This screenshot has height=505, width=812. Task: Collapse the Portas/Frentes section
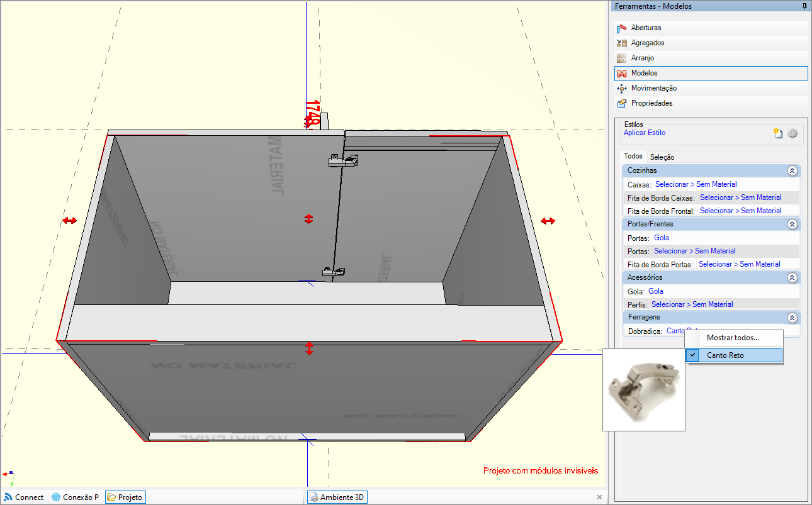(792, 224)
